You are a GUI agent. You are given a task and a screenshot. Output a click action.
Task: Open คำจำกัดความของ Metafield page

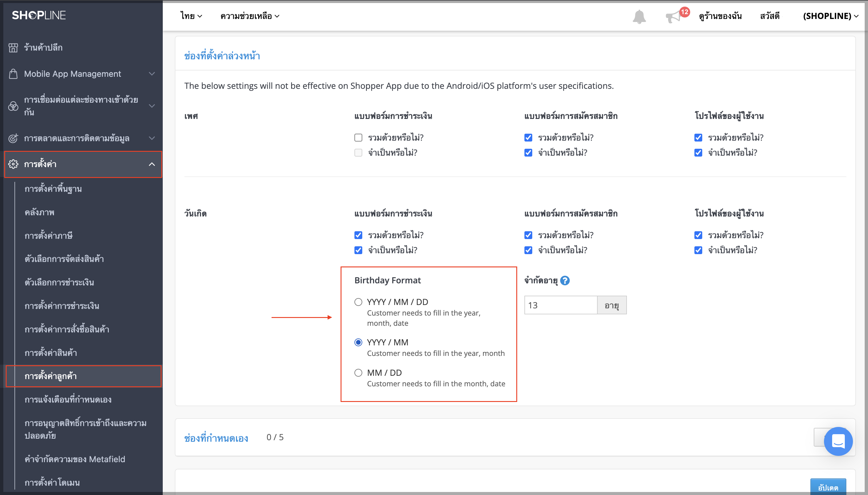point(75,459)
